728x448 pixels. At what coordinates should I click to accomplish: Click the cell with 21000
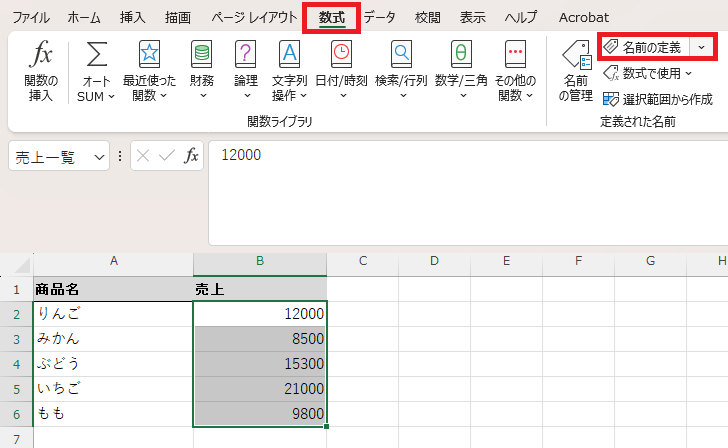[x=260, y=389]
